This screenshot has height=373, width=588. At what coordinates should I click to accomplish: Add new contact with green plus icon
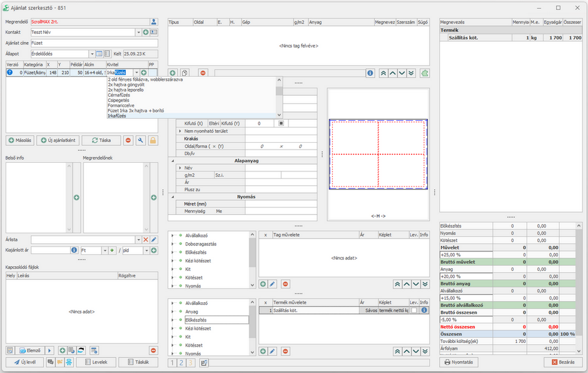pyautogui.click(x=146, y=32)
